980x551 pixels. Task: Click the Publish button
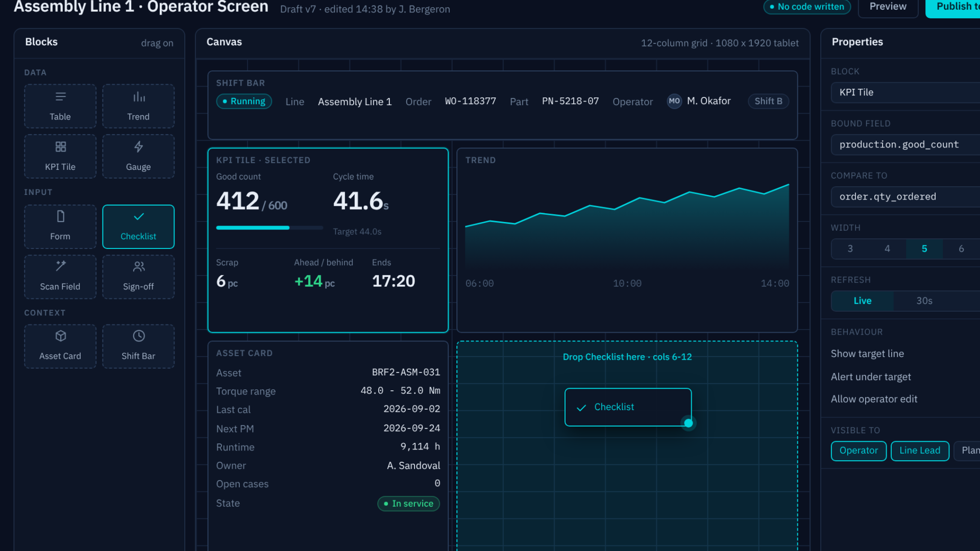pos(953,7)
